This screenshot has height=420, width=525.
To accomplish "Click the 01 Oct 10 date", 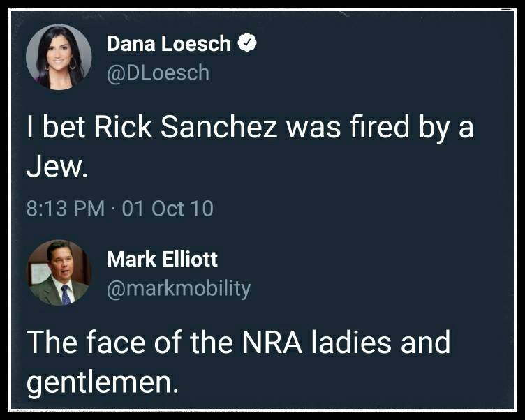I will pos(168,209).
